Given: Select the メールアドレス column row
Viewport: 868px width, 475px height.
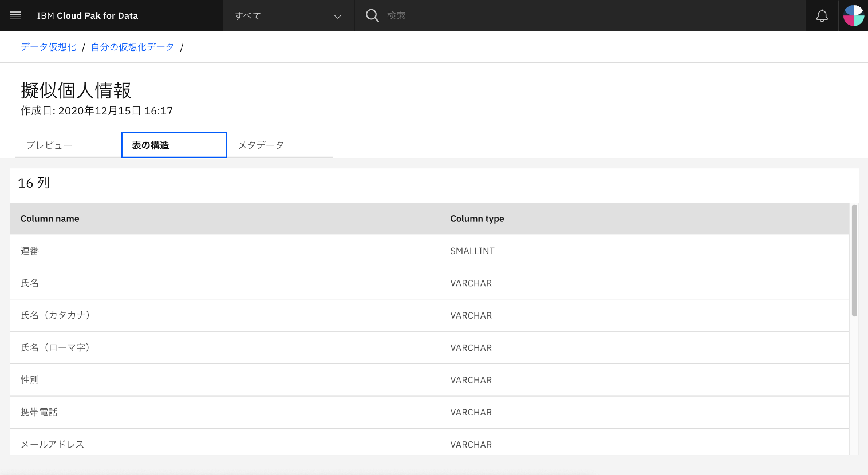Looking at the screenshot, I should click(429, 442).
